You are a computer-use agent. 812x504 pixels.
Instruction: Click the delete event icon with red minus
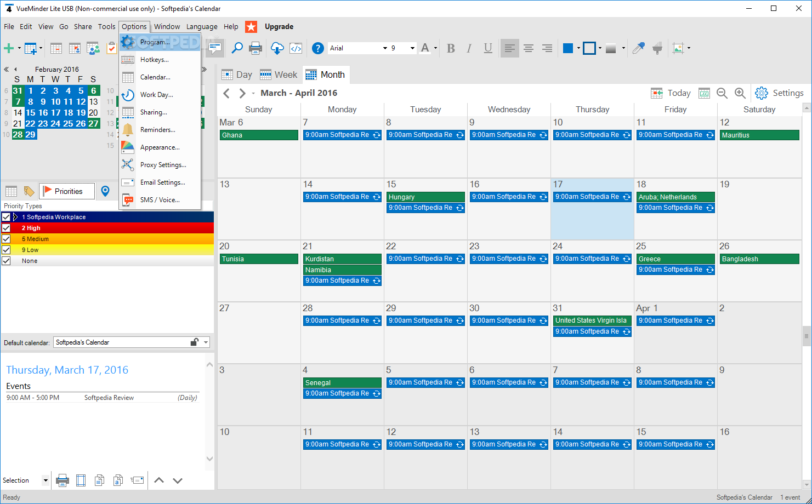(x=56, y=48)
